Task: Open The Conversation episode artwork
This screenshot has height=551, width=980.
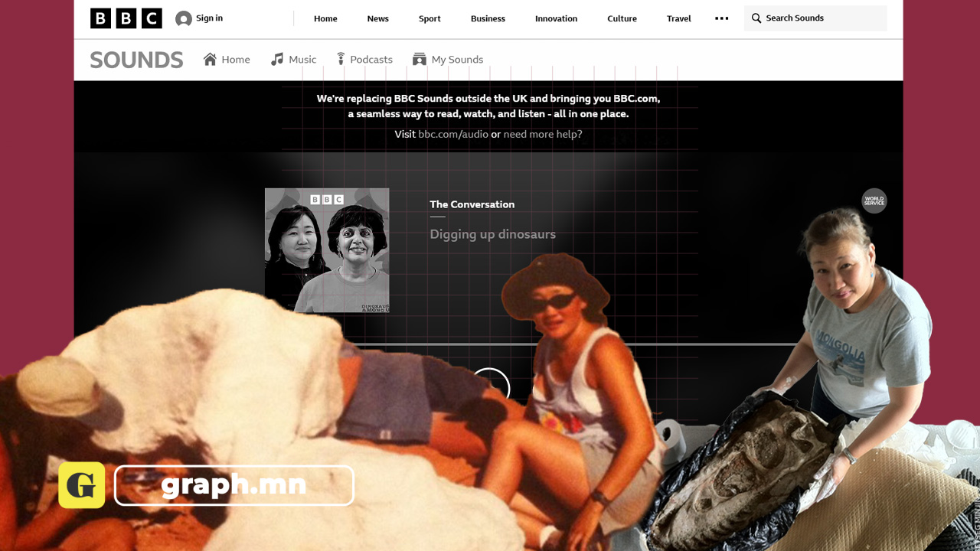Action: (x=327, y=250)
